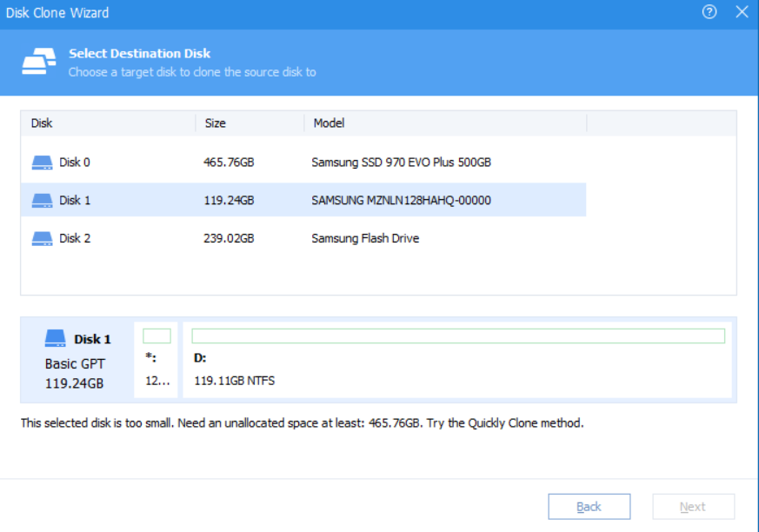Image resolution: width=759 pixels, height=532 pixels.
Task: Click the 'Choose a target disk' subtitle
Action: click(192, 72)
